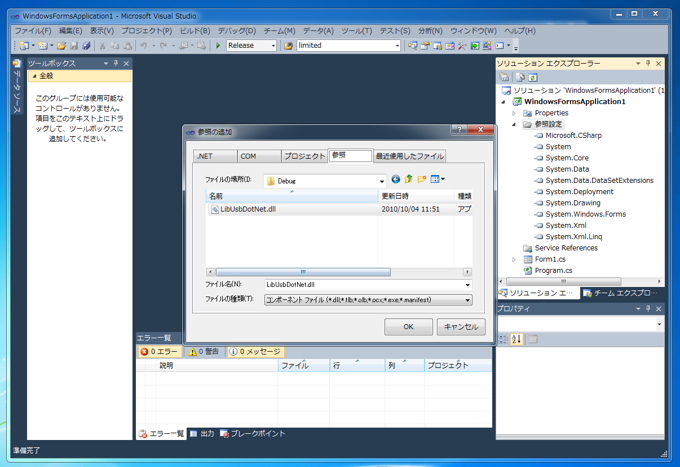
Task: Click the Solution Explorer horizontal scrollbar
Action: (x=564, y=281)
